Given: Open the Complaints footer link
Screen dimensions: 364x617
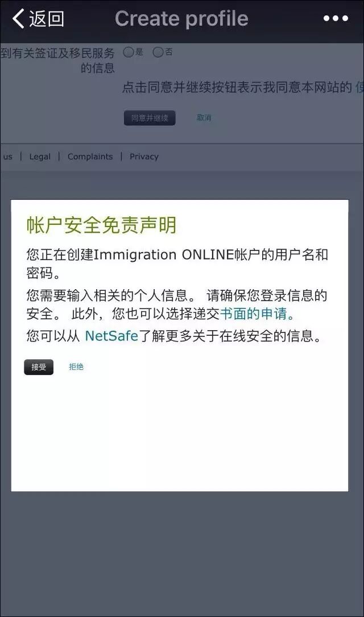Looking at the screenshot, I should point(90,157).
